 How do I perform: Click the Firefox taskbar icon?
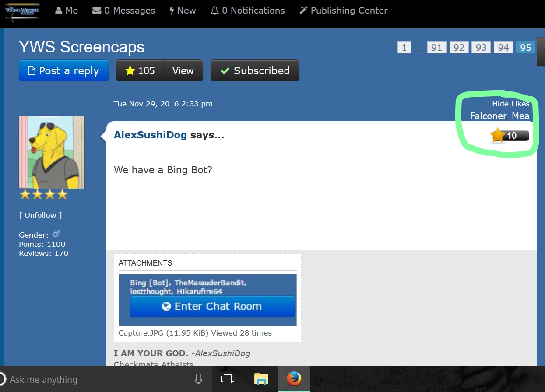click(294, 379)
